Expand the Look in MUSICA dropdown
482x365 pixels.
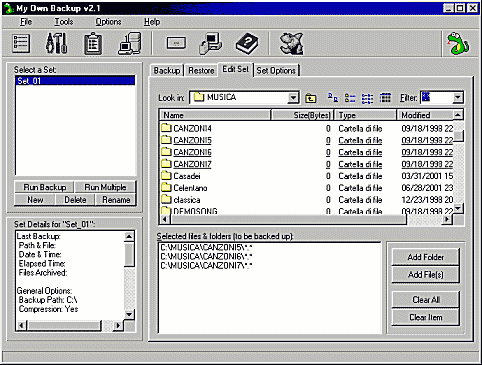[293, 98]
